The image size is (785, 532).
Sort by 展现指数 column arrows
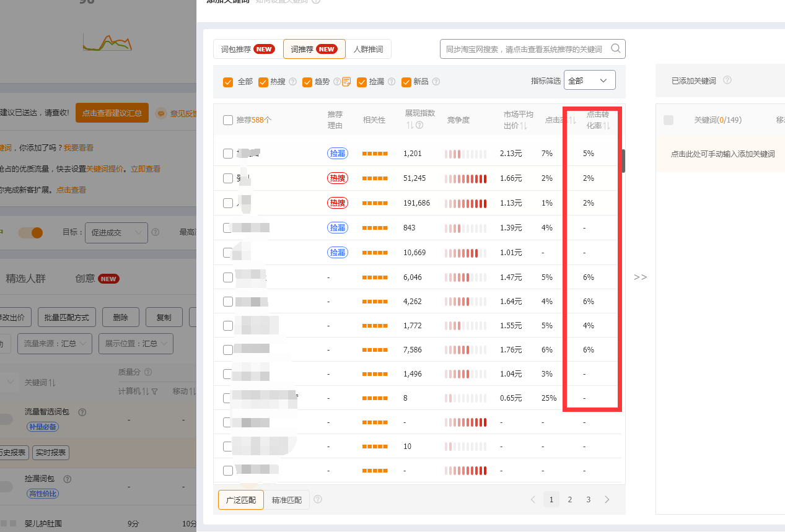point(410,126)
